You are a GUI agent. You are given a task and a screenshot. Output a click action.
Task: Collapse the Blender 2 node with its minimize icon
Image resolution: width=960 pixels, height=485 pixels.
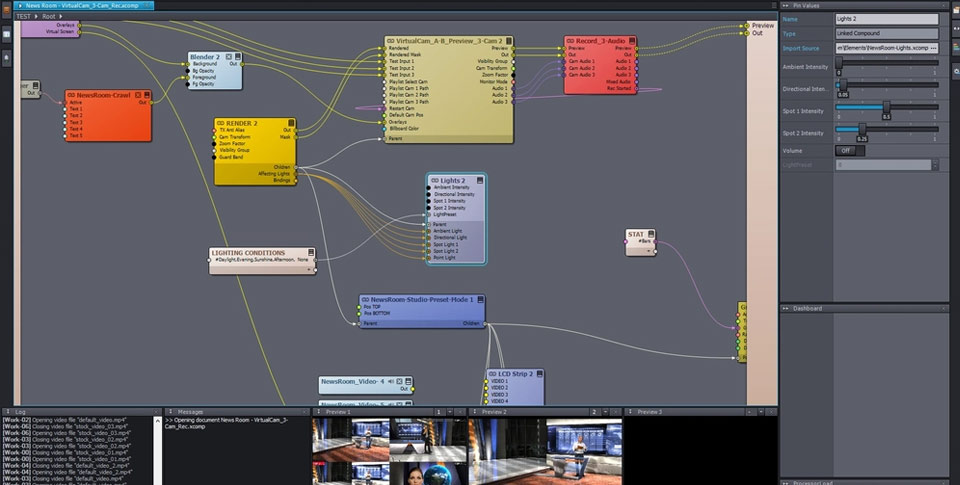(229, 56)
